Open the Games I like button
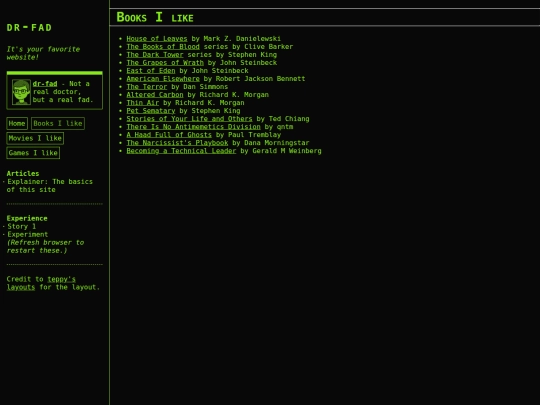540x405 pixels. (33, 153)
